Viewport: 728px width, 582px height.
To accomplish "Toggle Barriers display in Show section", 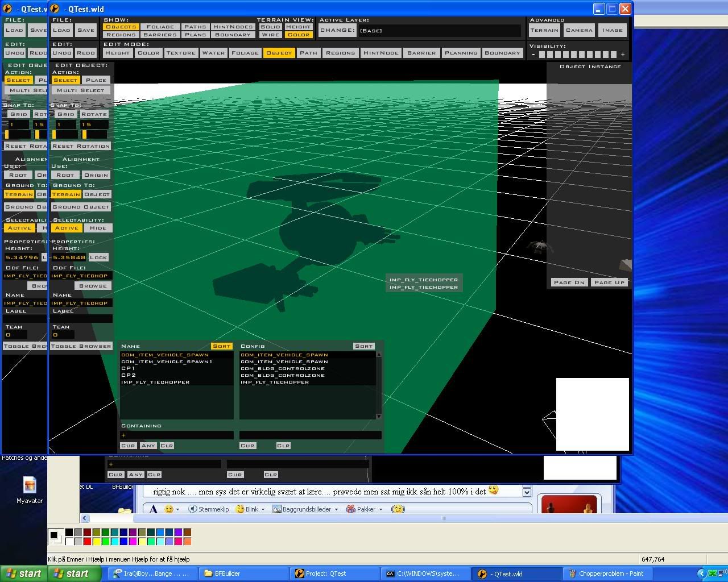I will (x=160, y=35).
